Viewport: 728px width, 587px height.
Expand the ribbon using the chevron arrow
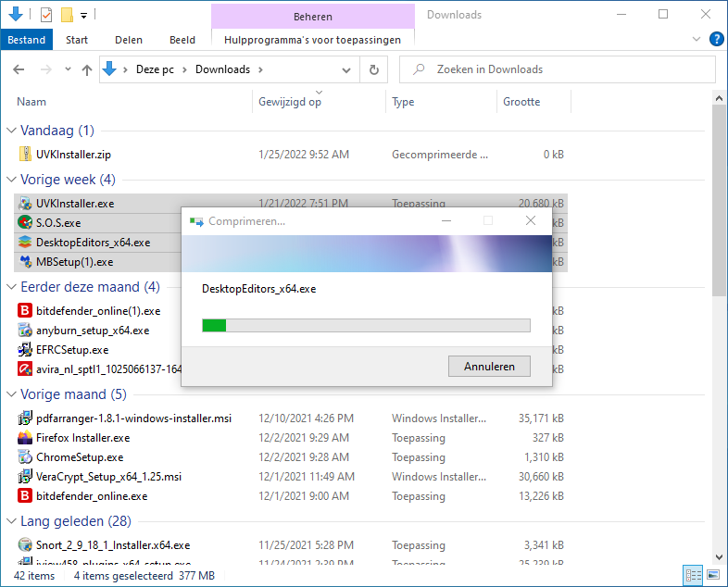[x=697, y=40]
